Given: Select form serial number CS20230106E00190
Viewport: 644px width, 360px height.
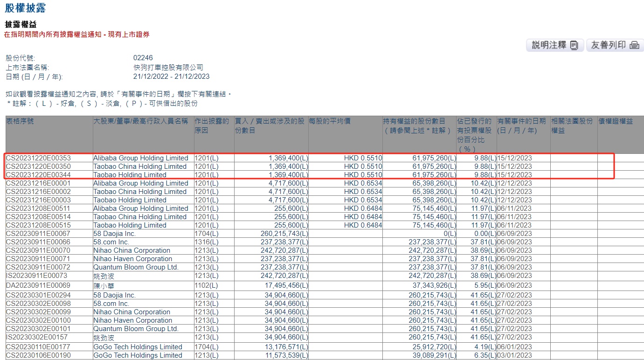Looking at the screenshot, I should pos(38,355).
